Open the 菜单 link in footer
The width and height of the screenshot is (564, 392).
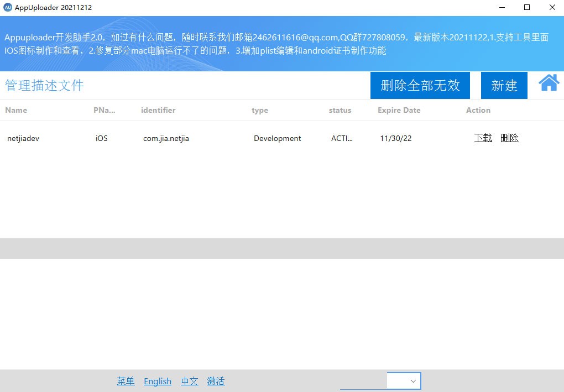click(126, 381)
